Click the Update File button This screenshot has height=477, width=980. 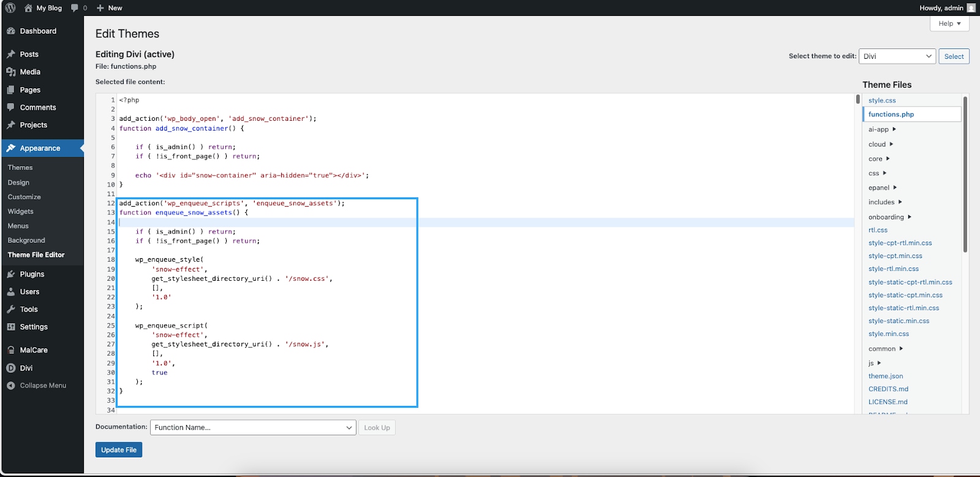119,450
